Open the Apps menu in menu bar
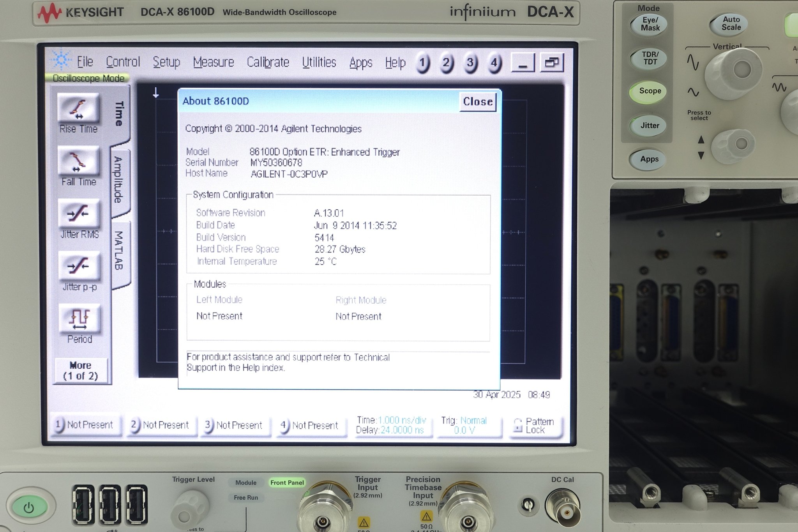Screen dimensions: 798x532 [361, 63]
